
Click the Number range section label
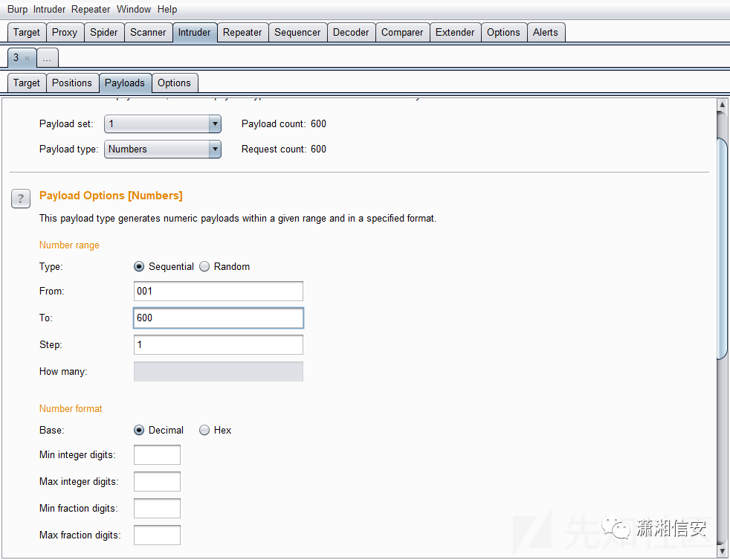pyautogui.click(x=69, y=245)
